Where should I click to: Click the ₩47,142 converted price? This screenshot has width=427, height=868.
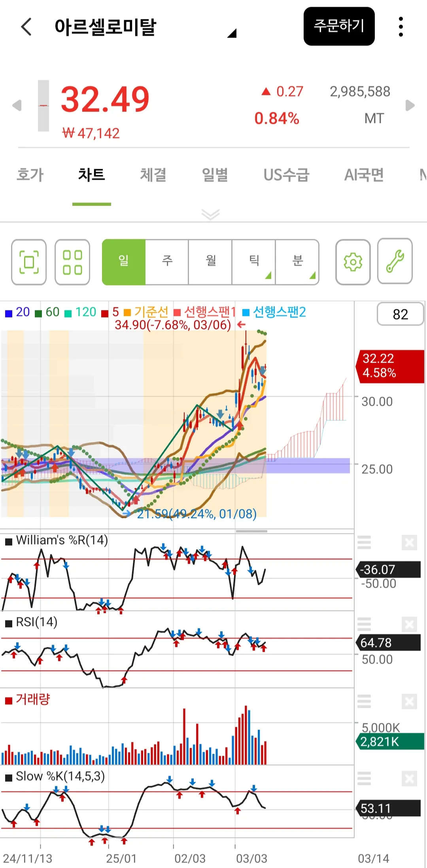click(x=91, y=133)
